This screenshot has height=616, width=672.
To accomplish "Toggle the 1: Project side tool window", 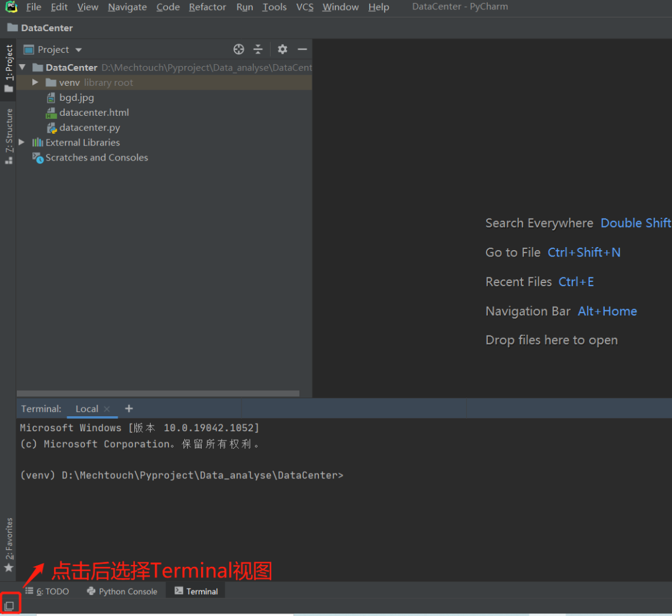I will (x=9, y=68).
